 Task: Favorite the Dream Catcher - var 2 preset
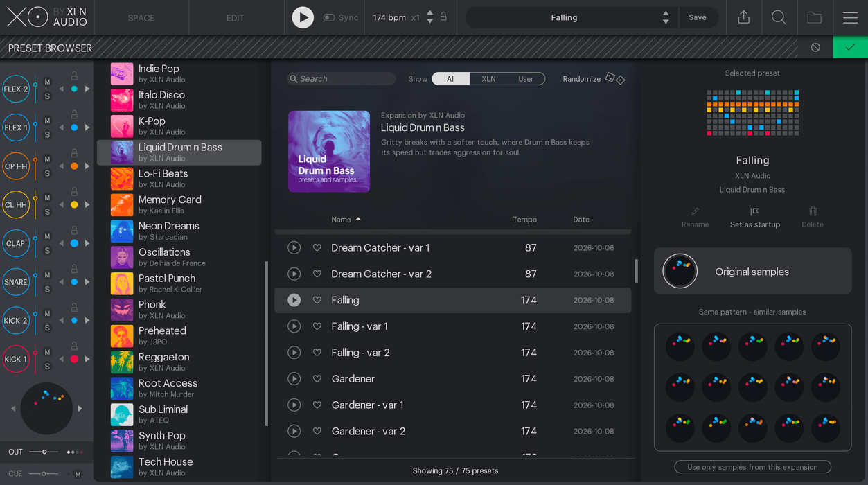(x=317, y=274)
